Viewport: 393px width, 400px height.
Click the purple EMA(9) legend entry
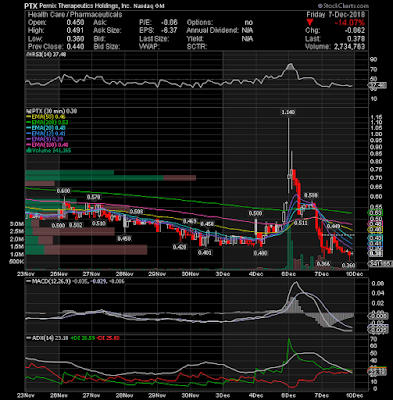[x=45, y=139]
